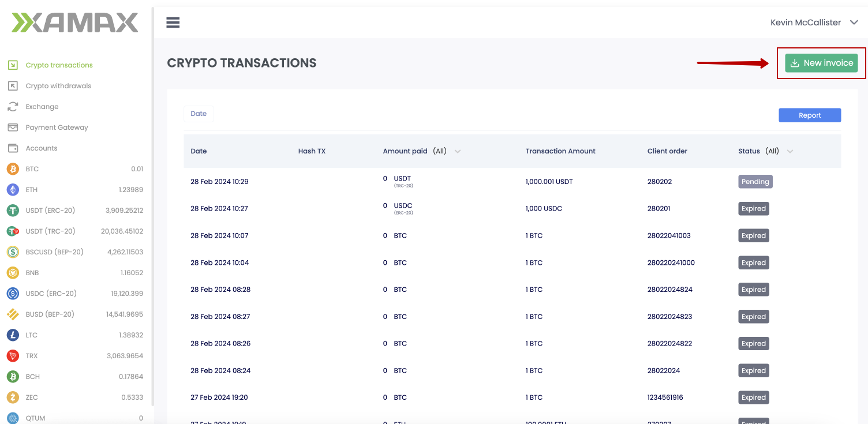
Task: Click the sidebar vertical scrollbar
Action: coord(152,205)
